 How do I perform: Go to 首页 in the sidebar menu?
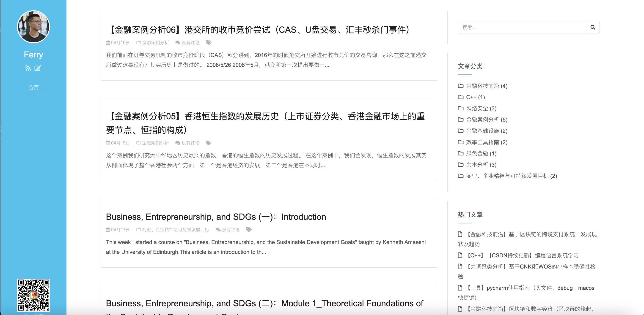(x=33, y=87)
